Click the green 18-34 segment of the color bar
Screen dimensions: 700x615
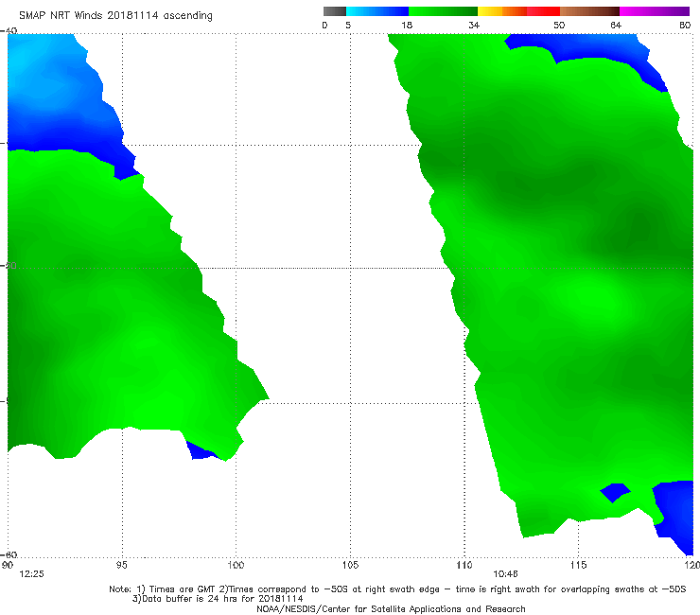click(x=443, y=11)
